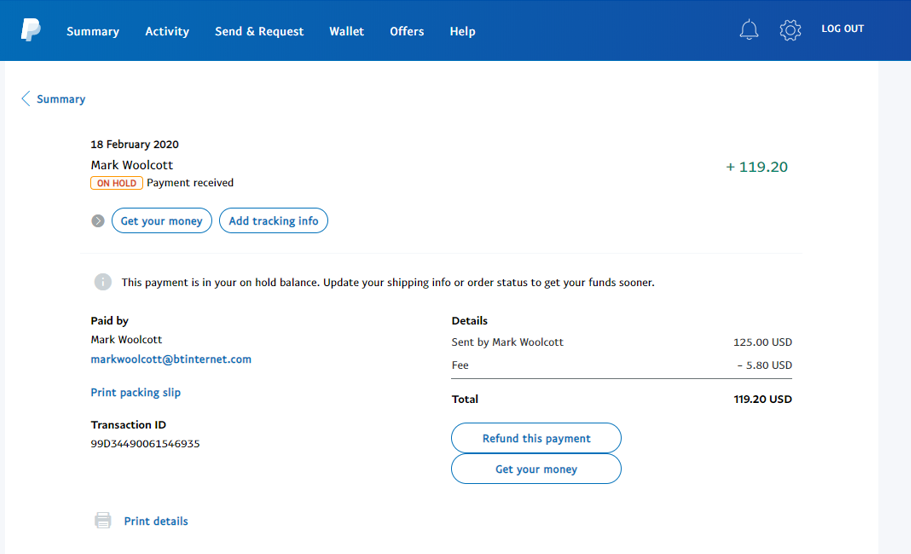Click Get your money pill below payer name

[x=162, y=221]
